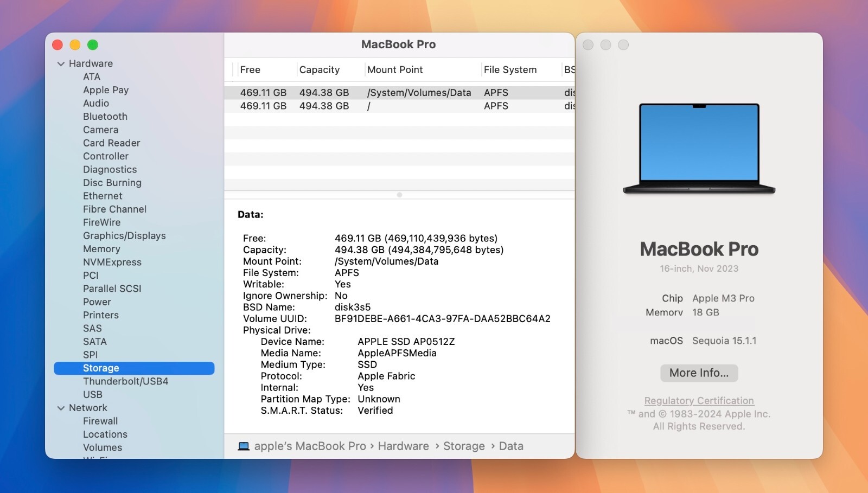Click the partition map type 'Unknown'

pos(379,399)
